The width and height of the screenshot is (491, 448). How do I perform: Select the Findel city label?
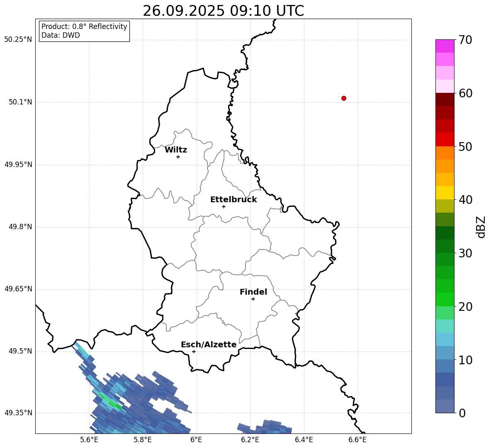[x=253, y=292]
